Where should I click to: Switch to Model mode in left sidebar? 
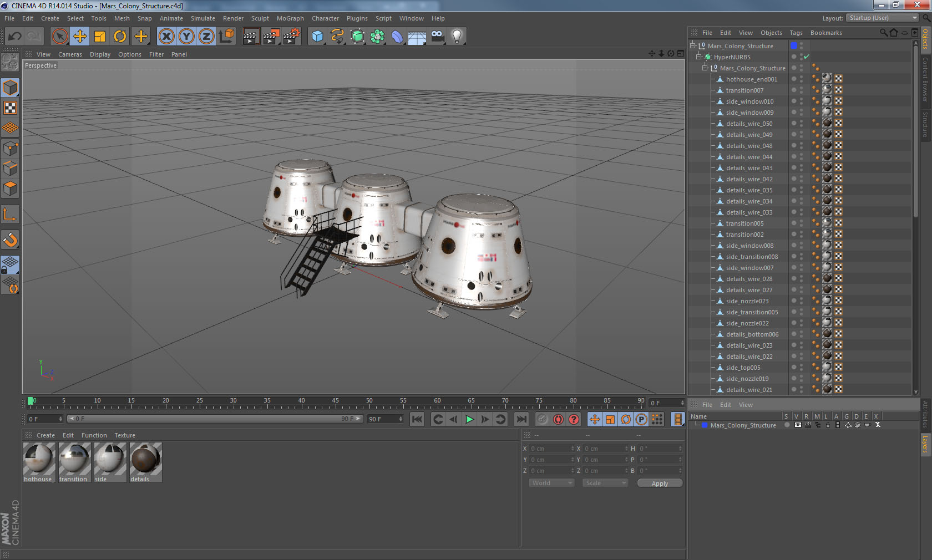point(10,88)
